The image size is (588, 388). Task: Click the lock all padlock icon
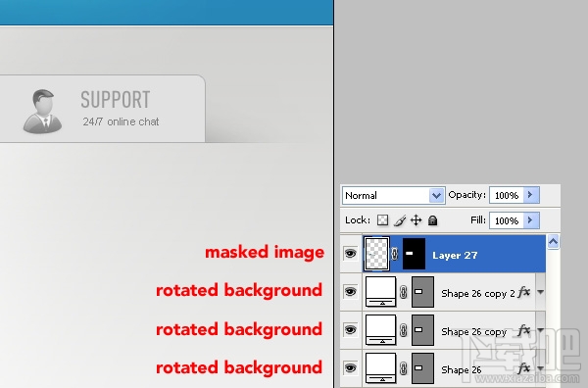(433, 220)
